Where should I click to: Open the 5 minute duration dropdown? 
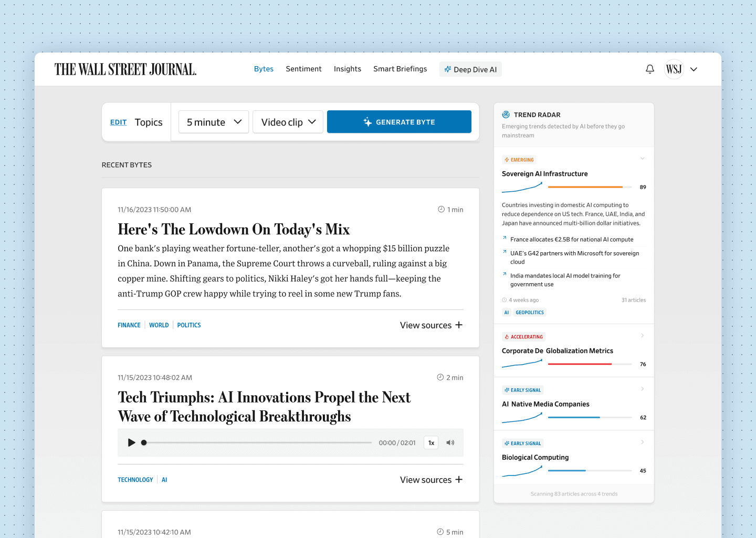pos(214,122)
